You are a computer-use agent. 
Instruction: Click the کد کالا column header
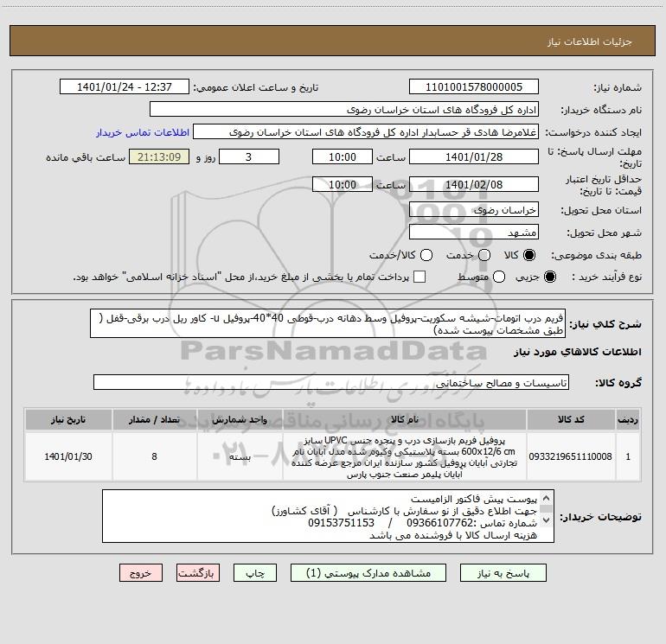coord(571,419)
